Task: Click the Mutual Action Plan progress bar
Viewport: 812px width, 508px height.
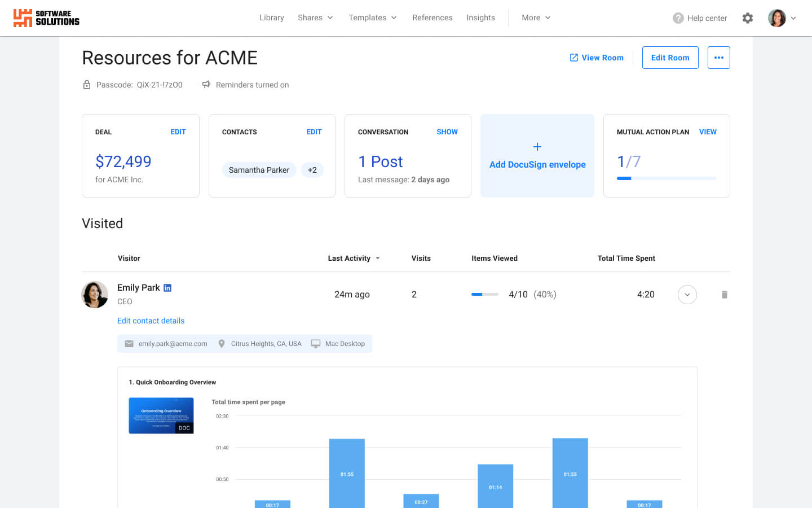Action: [667, 178]
